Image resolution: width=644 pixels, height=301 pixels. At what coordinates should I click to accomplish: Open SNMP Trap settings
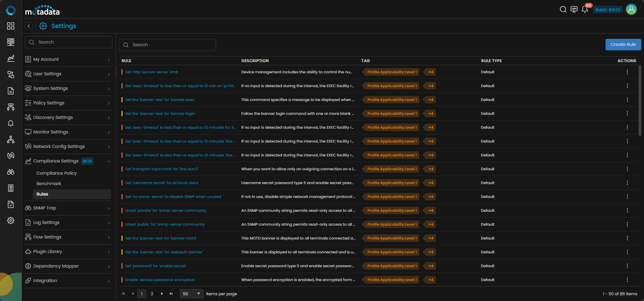(x=68, y=208)
